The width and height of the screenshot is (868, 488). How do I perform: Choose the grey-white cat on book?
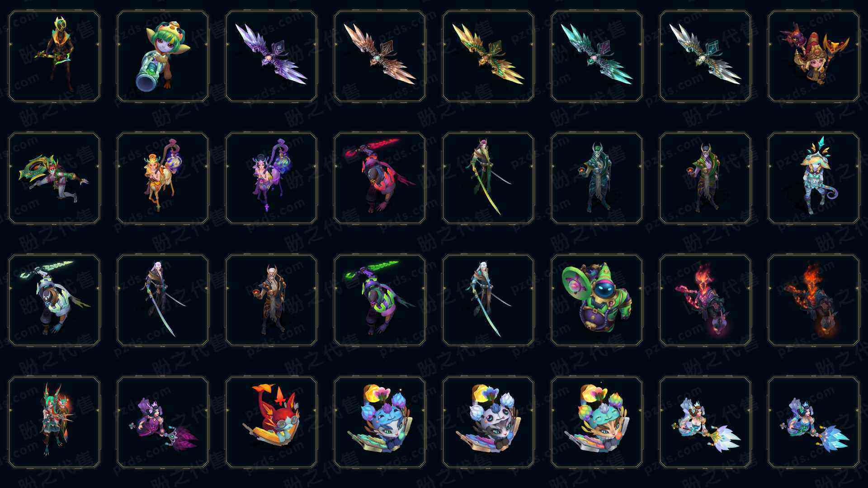click(488, 422)
